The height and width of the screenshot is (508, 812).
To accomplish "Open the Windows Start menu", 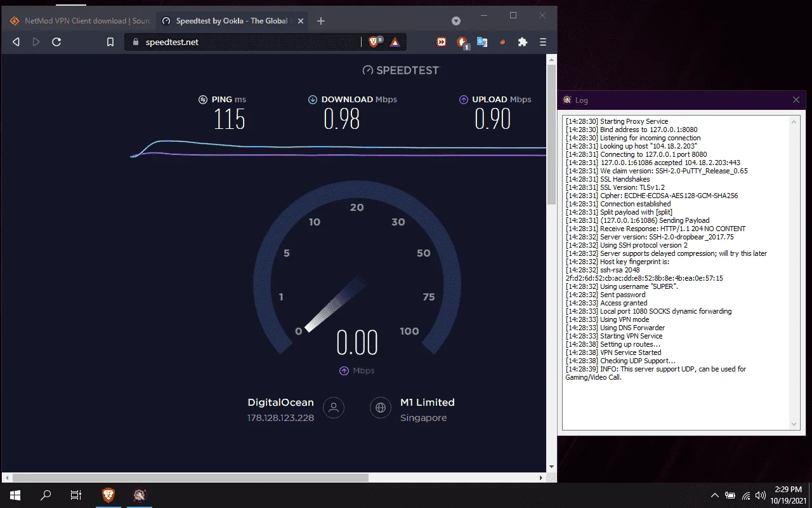I will (15, 495).
